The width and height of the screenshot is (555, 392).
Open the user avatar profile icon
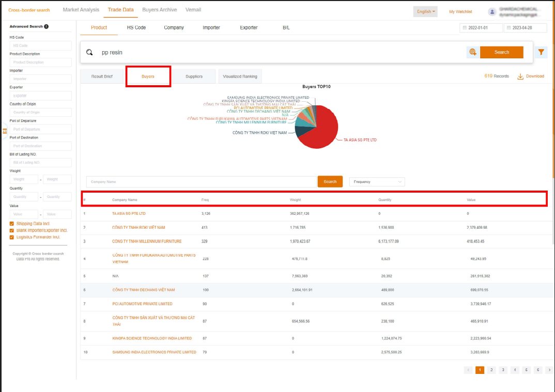coord(491,11)
